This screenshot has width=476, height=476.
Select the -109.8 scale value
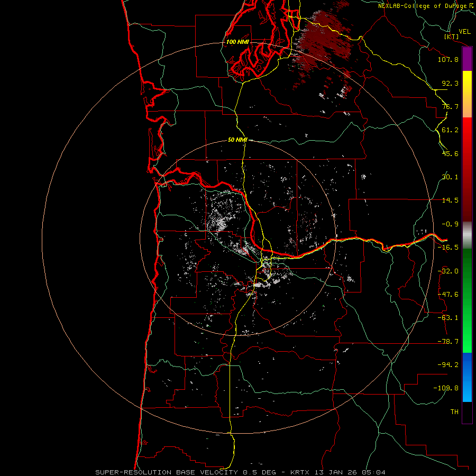(446, 388)
